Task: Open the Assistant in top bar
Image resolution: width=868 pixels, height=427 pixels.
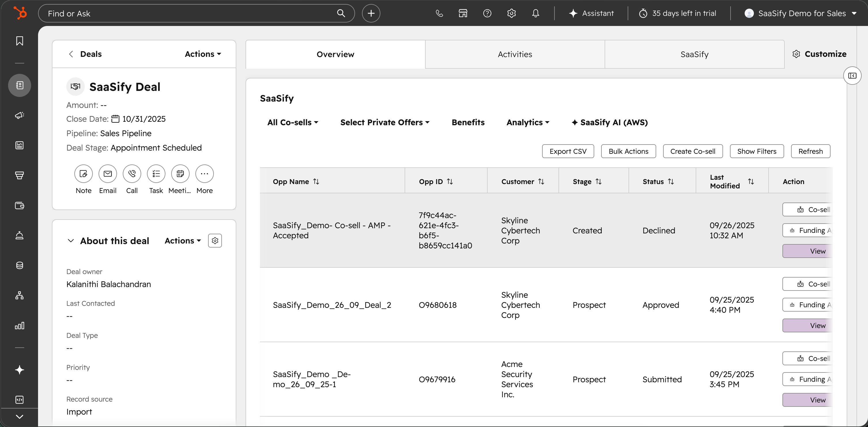Action: pyautogui.click(x=591, y=13)
